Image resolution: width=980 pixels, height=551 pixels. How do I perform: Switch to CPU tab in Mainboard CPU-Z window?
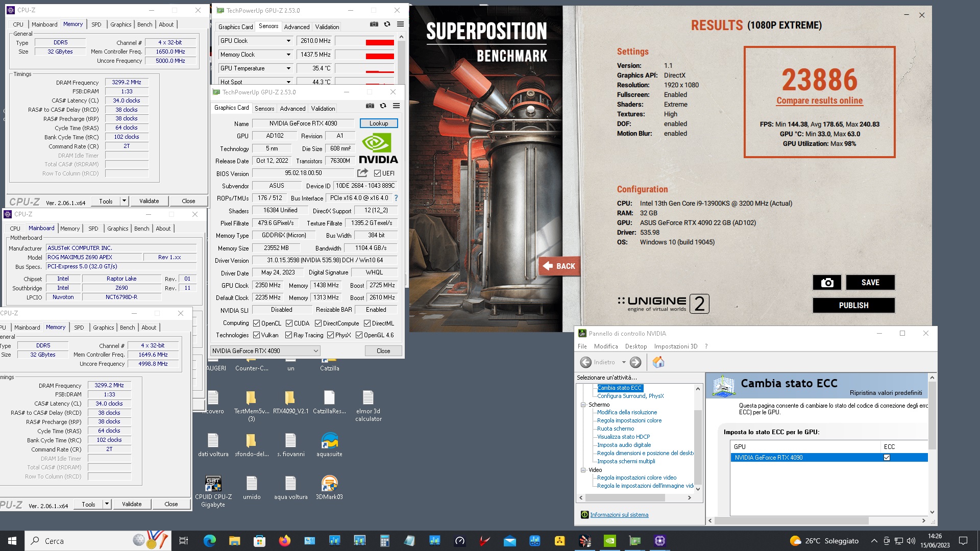point(15,229)
